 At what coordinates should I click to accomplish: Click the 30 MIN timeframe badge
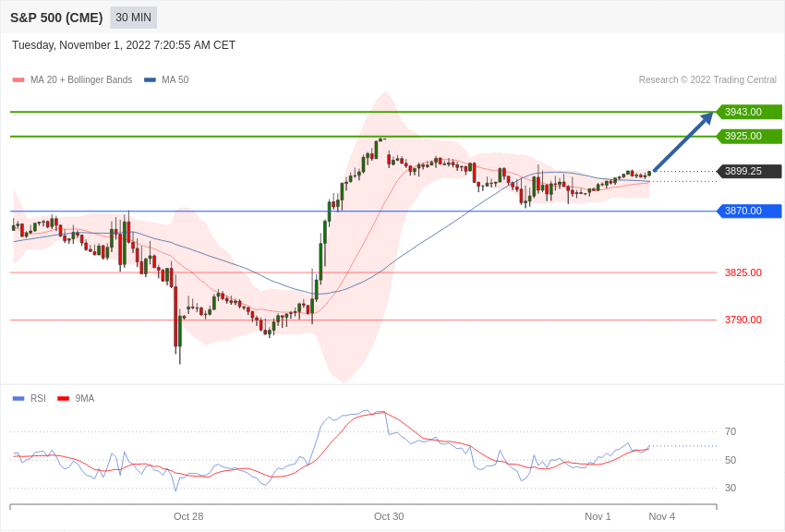click(x=133, y=18)
